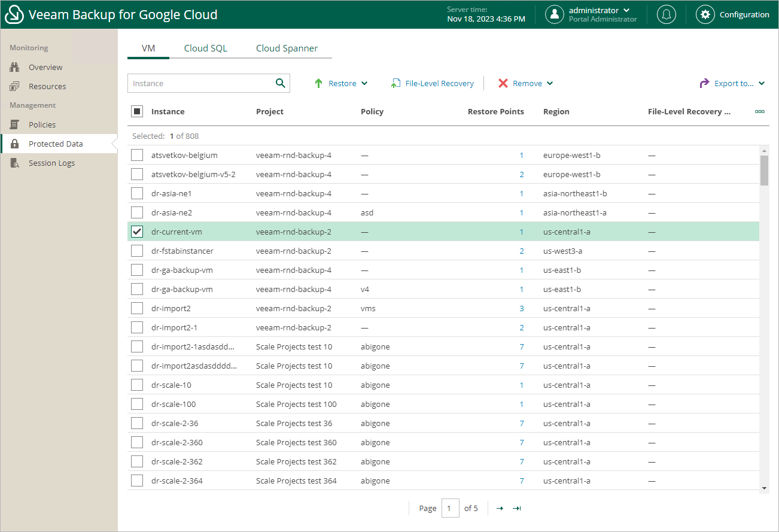This screenshot has height=532, width=779.
Task: Uncheck the dr-current-vm checkbox
Action: point(137,232)
